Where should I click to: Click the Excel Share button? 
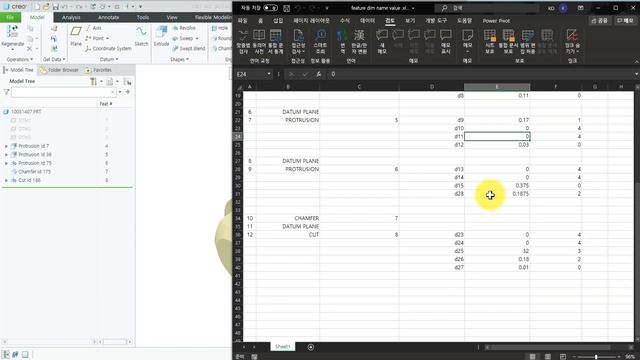pyautogui.click(x=600, y=20)
